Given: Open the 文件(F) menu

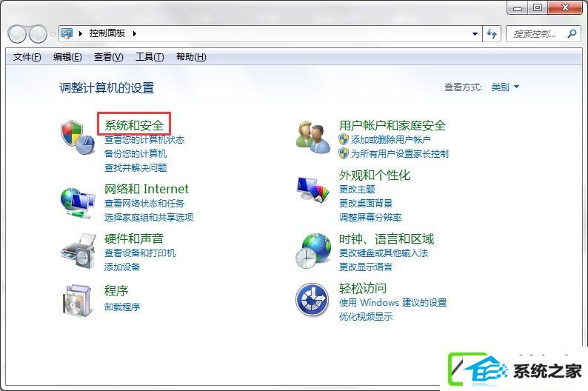Looking at the screenshot, I should tap(27, 57).
